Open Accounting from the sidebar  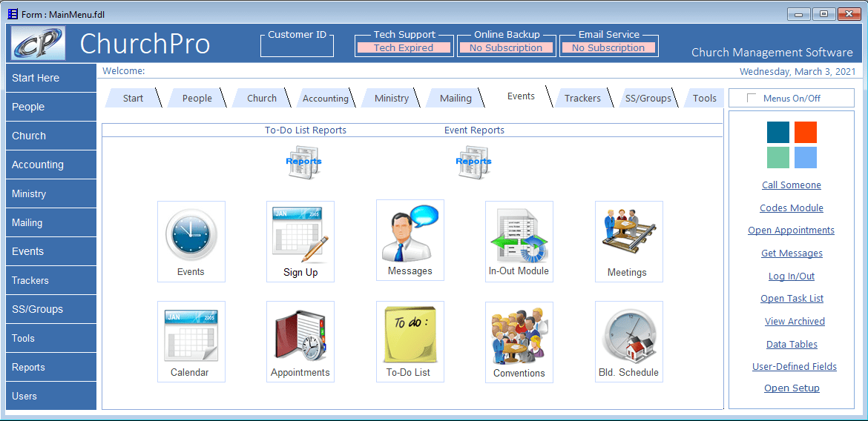(51, 165)
